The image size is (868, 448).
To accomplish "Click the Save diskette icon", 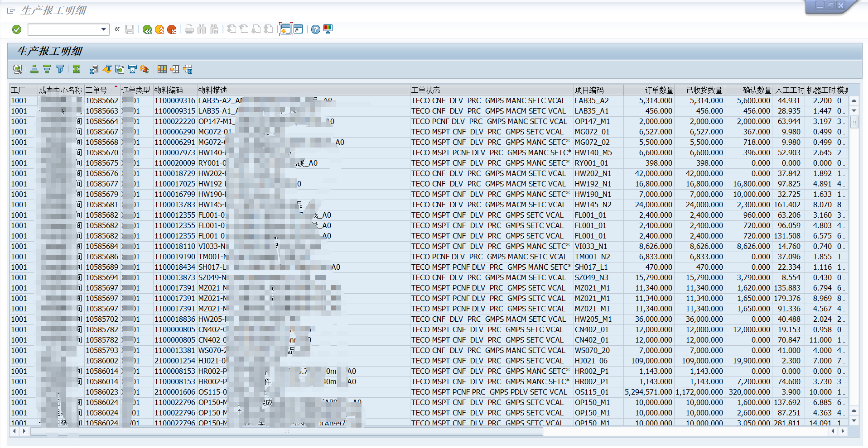I will (x=130, y=29).
